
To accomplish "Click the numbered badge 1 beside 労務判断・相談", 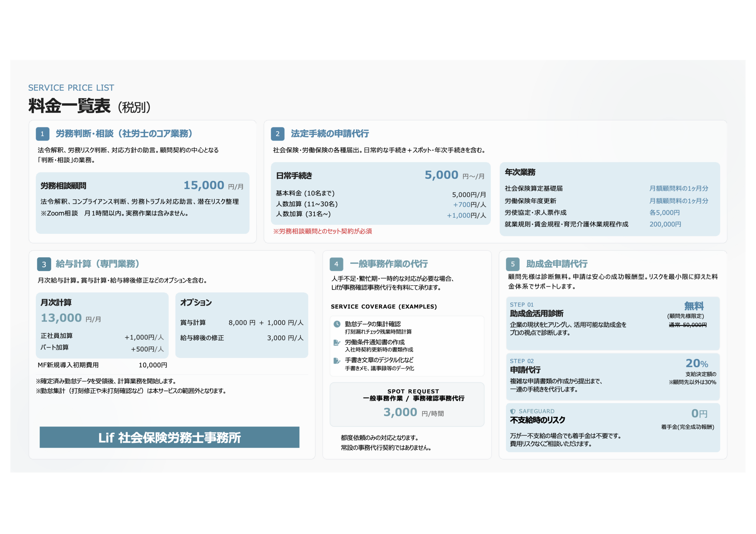I will point(42,134).
